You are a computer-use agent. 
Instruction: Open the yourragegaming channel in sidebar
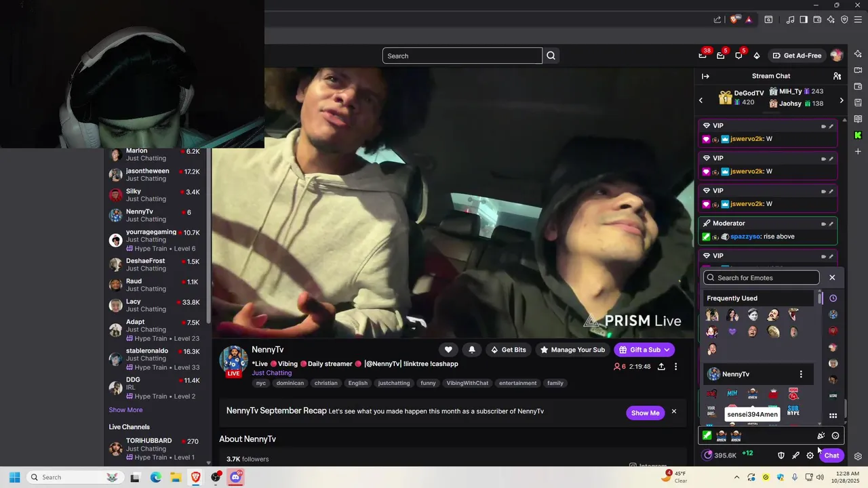tap(157, 240)
